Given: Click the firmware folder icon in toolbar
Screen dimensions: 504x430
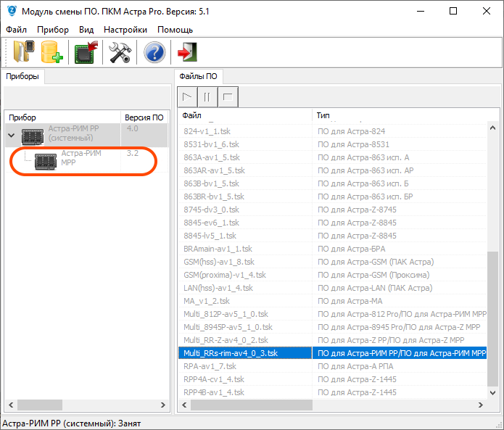Looking at the screenshot, I should pos(22,53).
